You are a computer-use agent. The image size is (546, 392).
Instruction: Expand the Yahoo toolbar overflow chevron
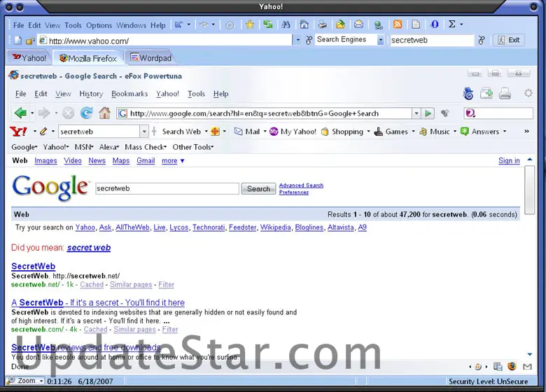pos(526,131)
